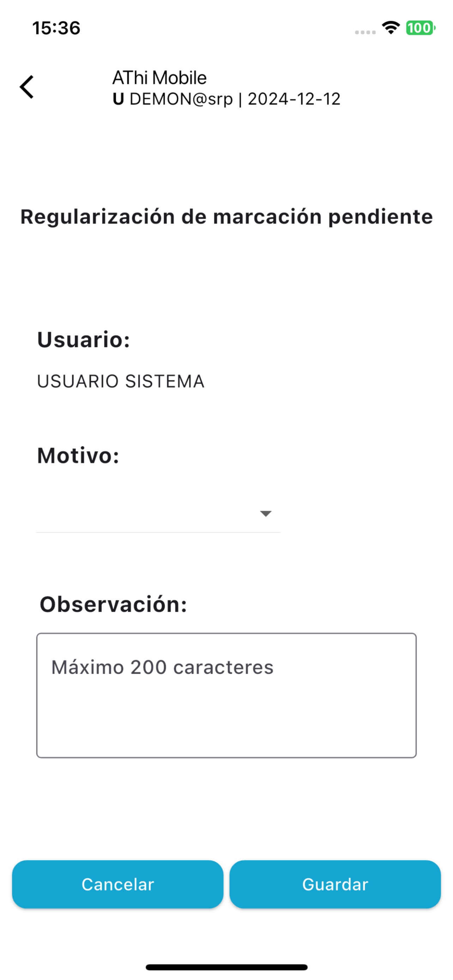
Task: Tap the battery 100 indicator icon
Action: [x=421, y=28]
